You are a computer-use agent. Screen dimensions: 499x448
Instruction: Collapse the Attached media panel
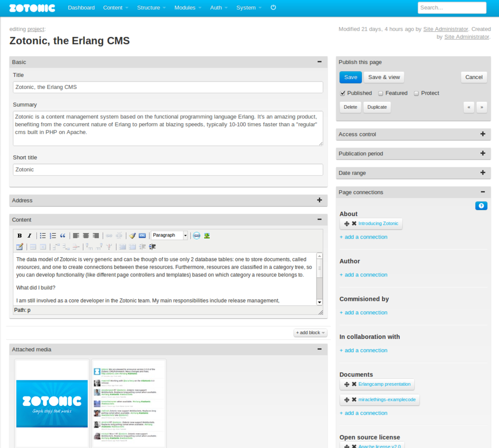tap(320, 349)
